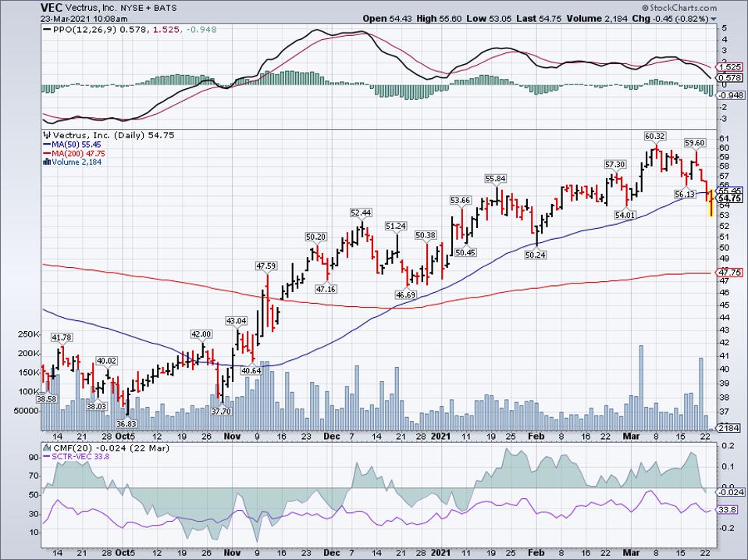The height and width of the screenshot is (560, 748).
Task: Select the MA(200) legend entry
Action: [74, 153]
